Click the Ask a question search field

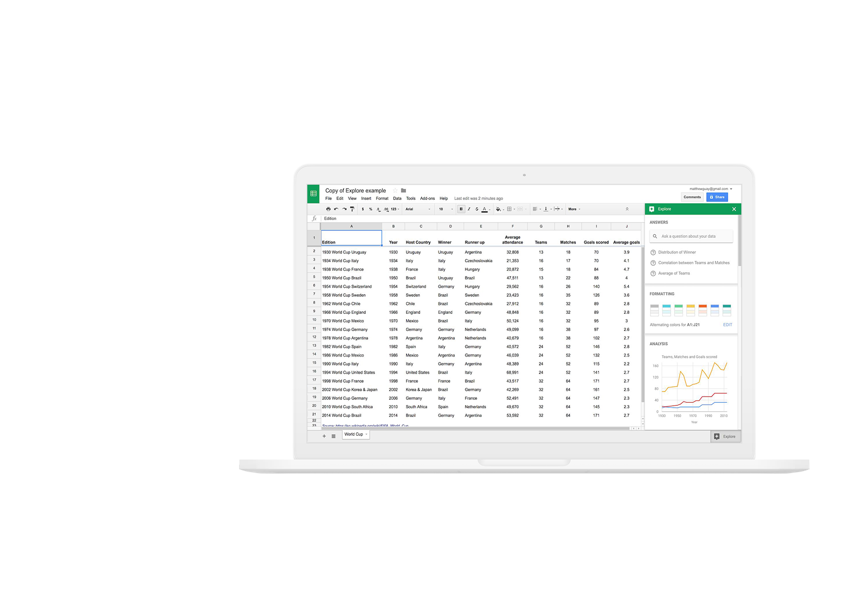(x=691, y=236)
